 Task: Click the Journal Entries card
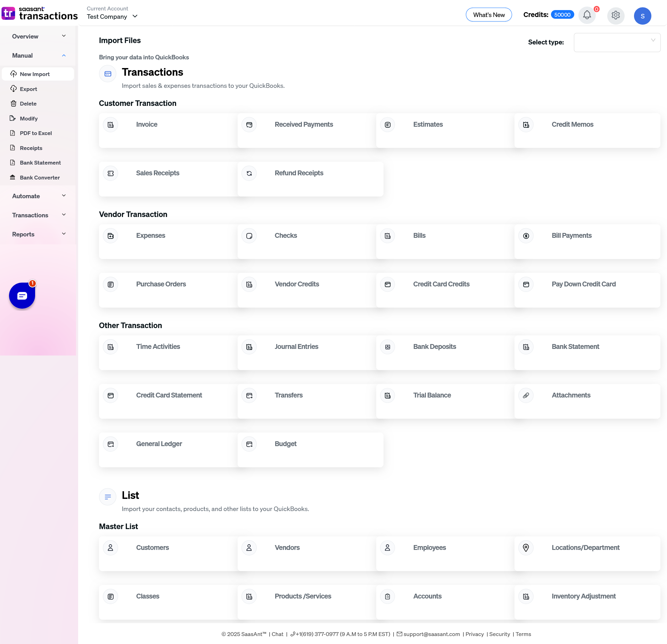(296, 346)
